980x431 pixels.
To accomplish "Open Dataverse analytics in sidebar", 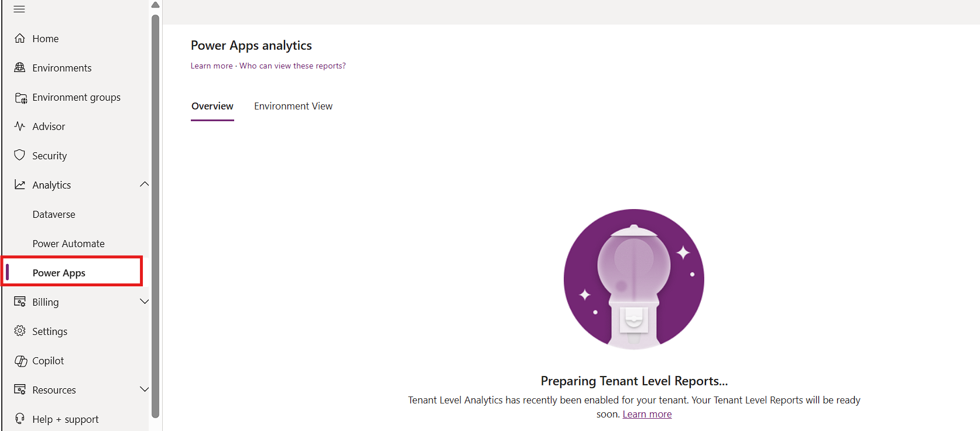I will point(54,214).
